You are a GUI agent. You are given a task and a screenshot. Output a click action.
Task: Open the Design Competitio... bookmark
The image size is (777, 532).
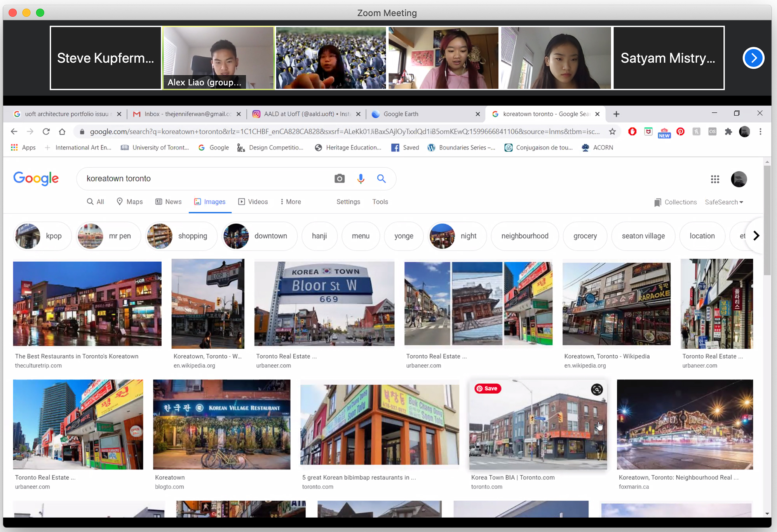[271, 148]
